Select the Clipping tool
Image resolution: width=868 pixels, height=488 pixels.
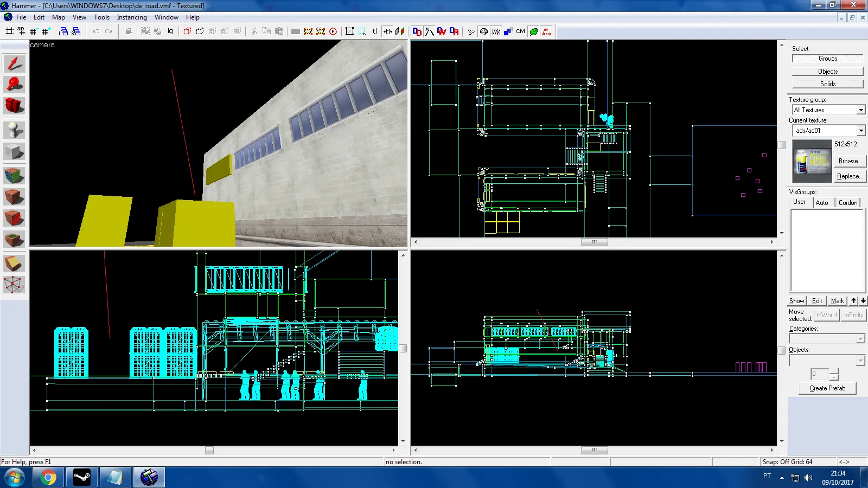(14, 264)
